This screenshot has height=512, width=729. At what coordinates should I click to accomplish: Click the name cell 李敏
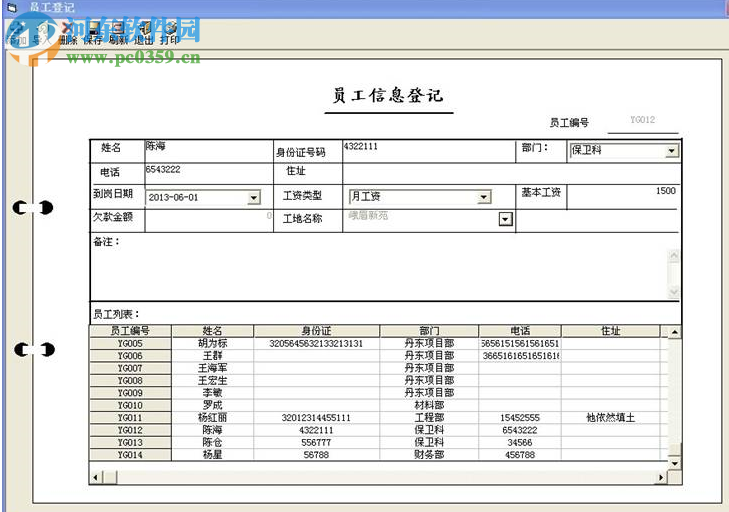(212, 393)
